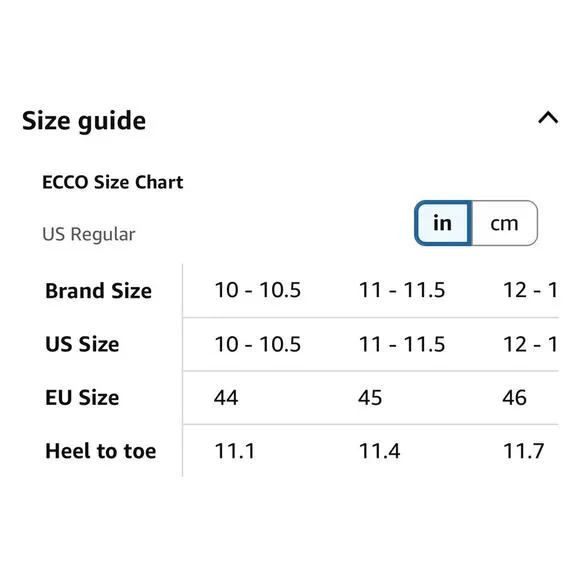Click Heel to toe 11.1 value

point(235,451)
